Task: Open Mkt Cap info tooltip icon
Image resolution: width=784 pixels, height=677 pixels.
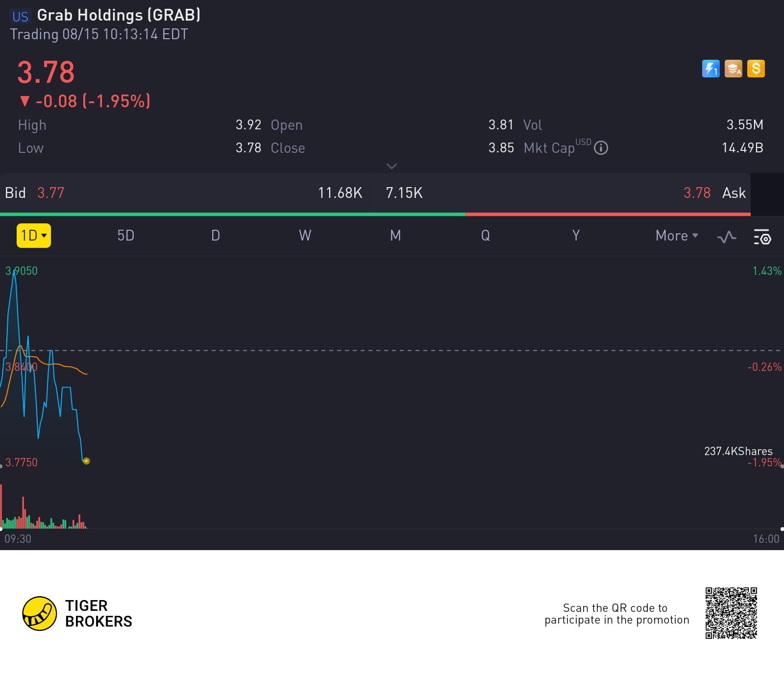Action: coord(601,147)
